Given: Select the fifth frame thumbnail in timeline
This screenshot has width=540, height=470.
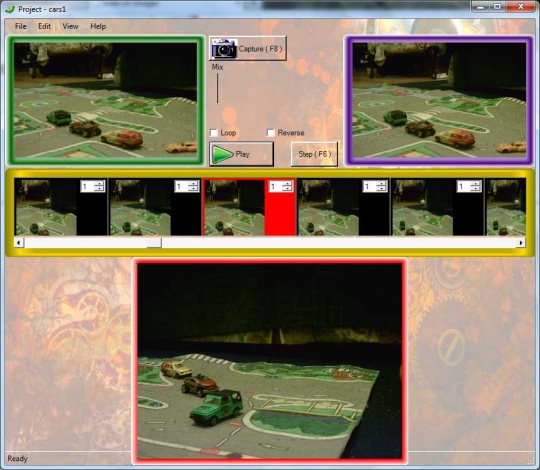Looking at the screenshot, I should [x=423, y=207].
